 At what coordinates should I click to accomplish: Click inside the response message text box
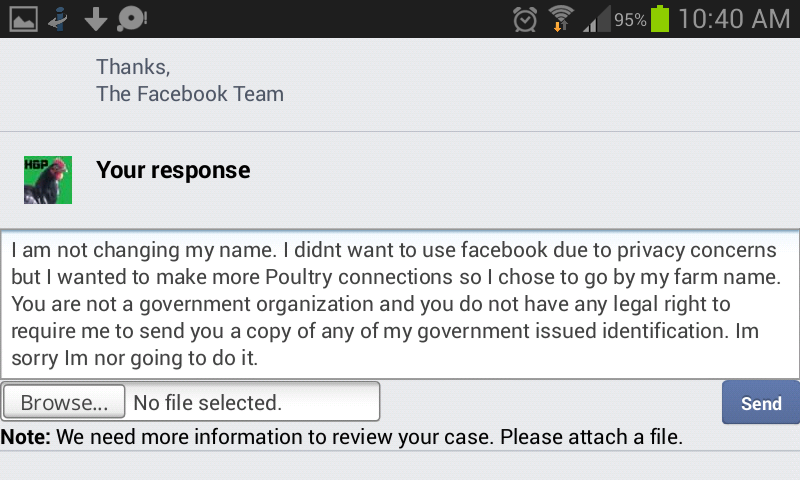pos(400,304)
